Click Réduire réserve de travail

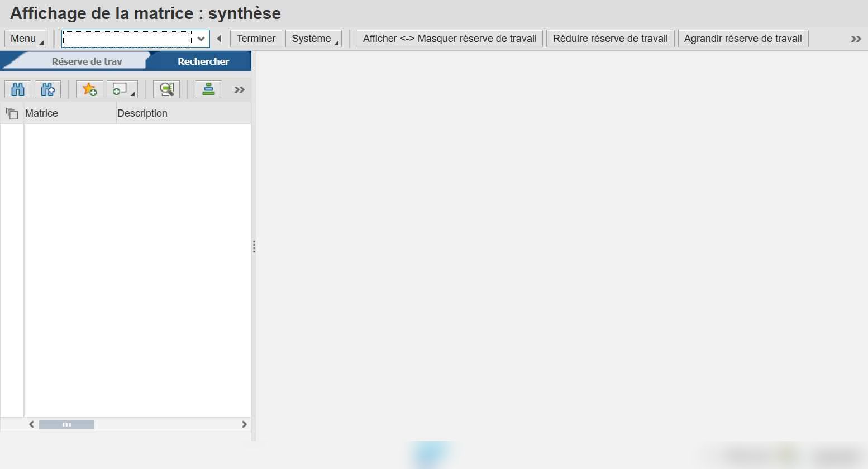(611, 39)
